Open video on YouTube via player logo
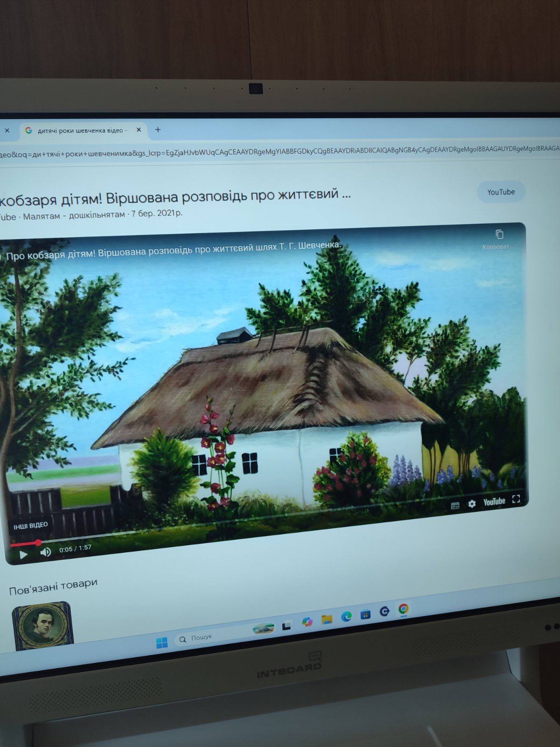560x747 pixels. [494, 502]
